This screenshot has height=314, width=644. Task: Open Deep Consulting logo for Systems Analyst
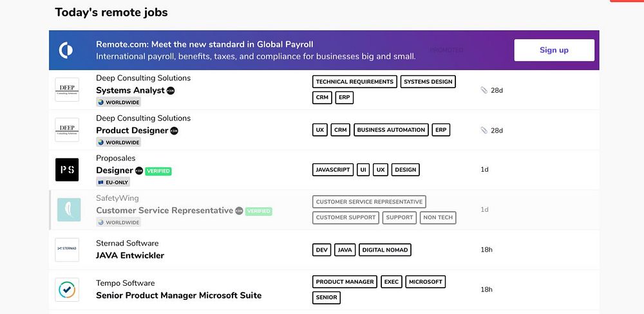pyautogui.click(x=67, y=89)
